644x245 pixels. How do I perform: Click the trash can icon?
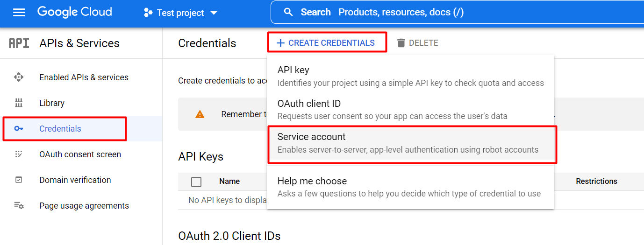(x=401, y=43)
